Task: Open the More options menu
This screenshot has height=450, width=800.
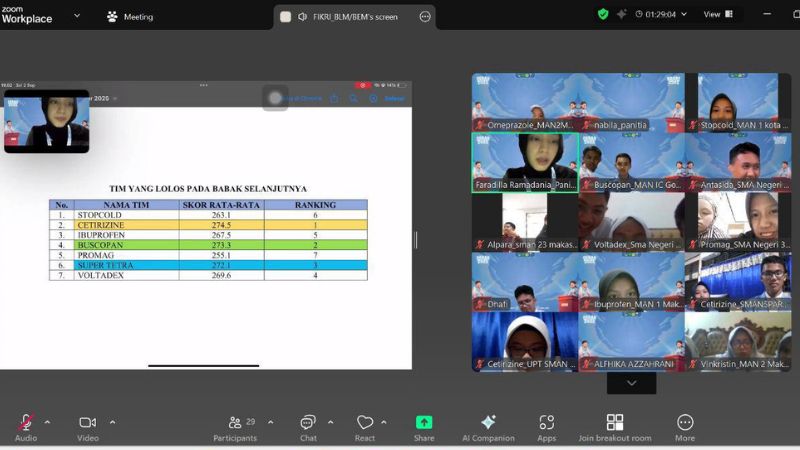Action: 685,423
